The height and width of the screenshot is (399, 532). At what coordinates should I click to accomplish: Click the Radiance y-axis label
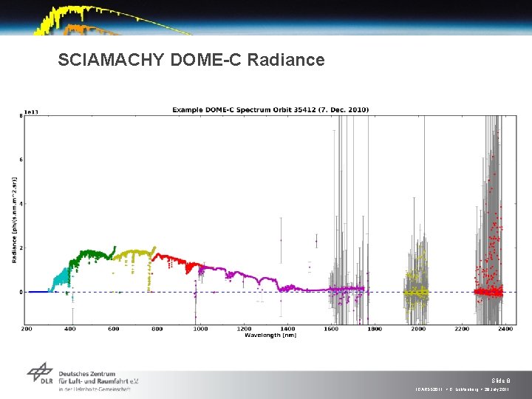tap(14, 220)
